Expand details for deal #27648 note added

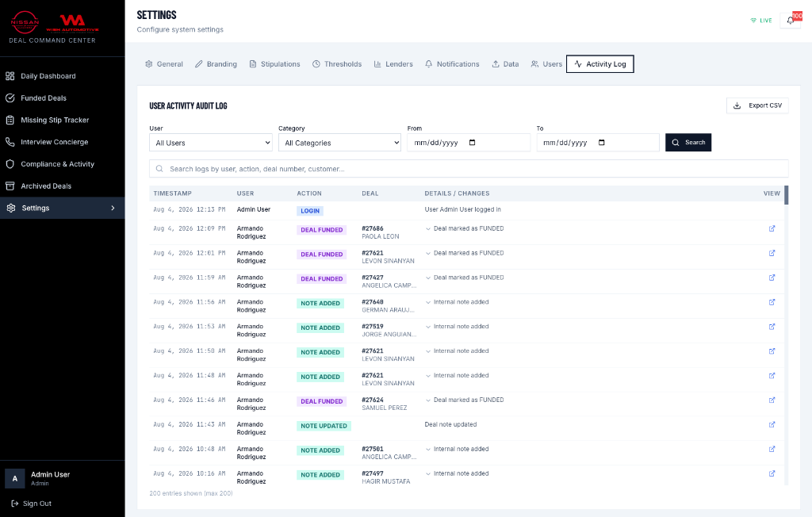tap(428, 302)
